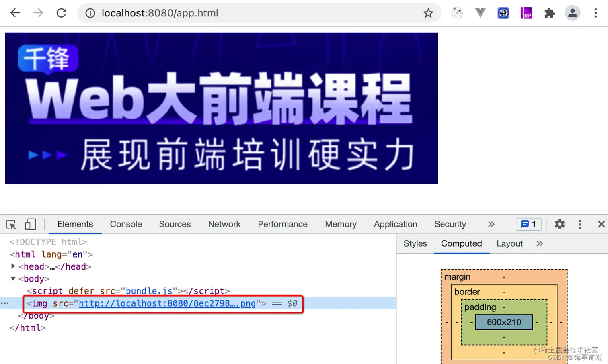The width and height of the screenshot is (608, 364).
Task: Switch to the Styles pane
Action: click(x=415, y=243)
